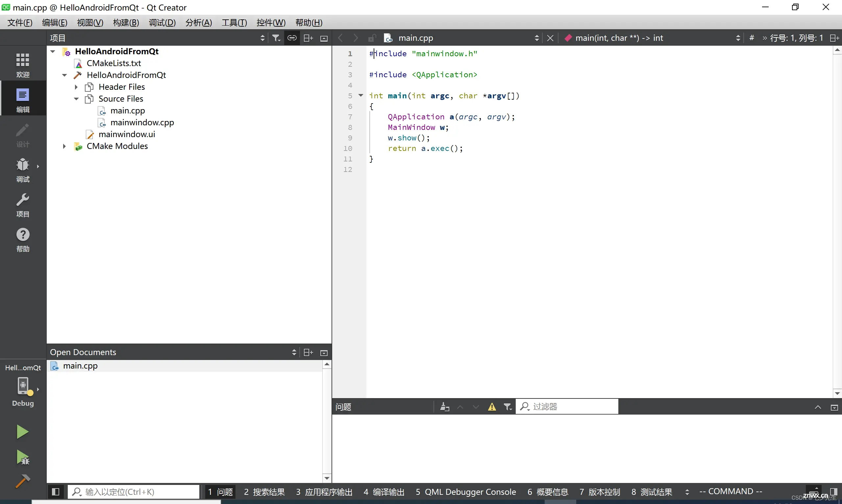Open the Welcome (欢迎) mode
This screenshot has width=842, height=504.
(23, 65)
